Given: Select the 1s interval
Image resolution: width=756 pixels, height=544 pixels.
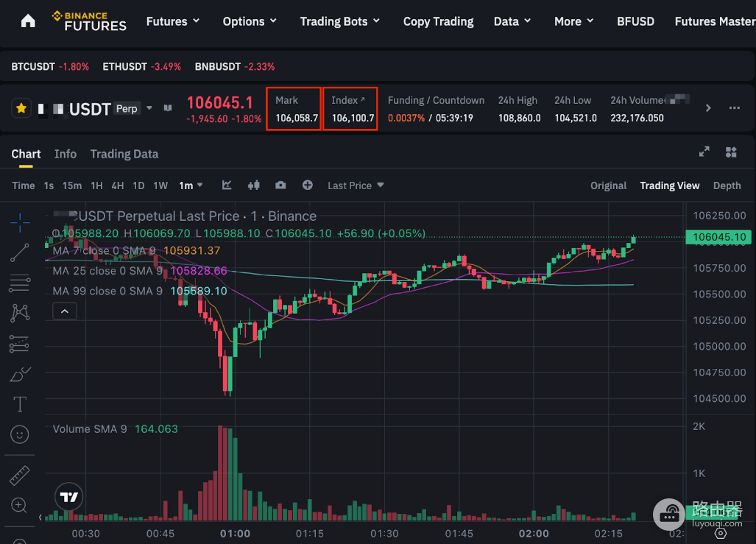Looking at the screenshot, I should pyautogui.click(x=49, y=186).
